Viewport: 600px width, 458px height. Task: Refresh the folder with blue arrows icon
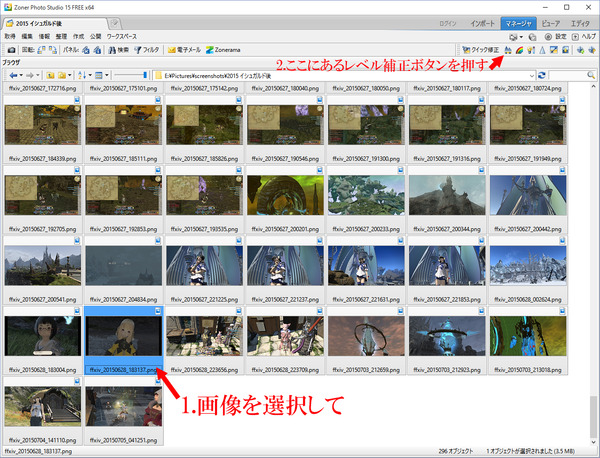coord(541,75)
